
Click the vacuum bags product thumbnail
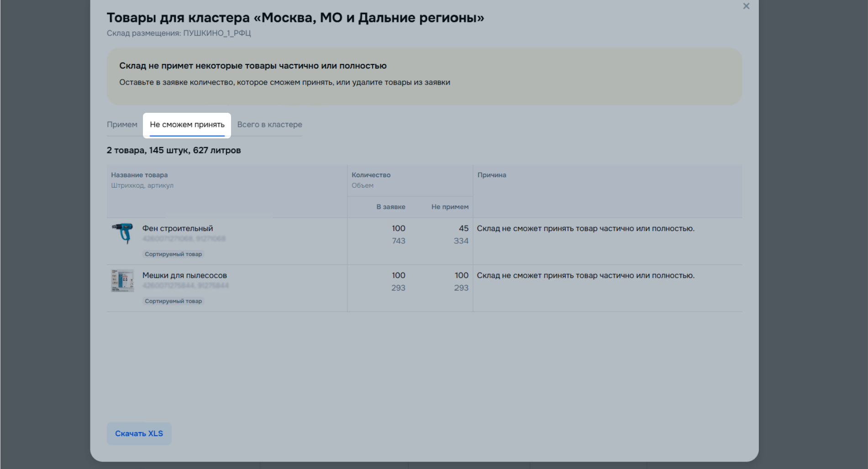[122, 280]
